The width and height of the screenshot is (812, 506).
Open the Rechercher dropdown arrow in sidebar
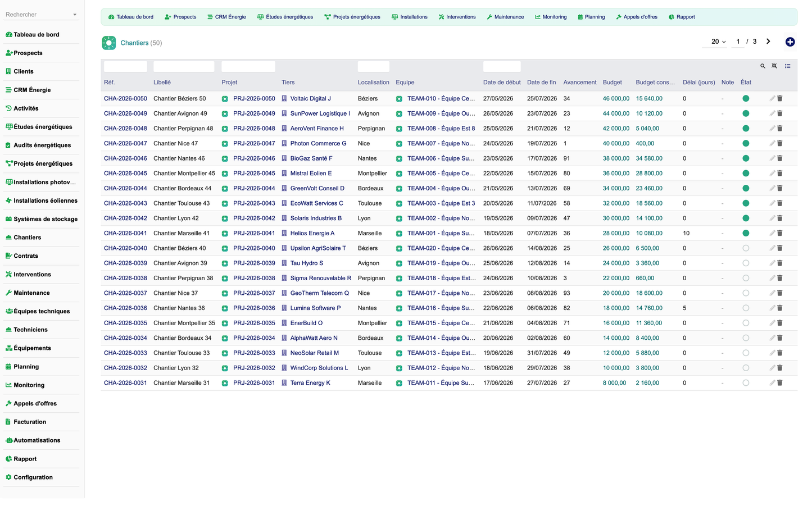75,15
